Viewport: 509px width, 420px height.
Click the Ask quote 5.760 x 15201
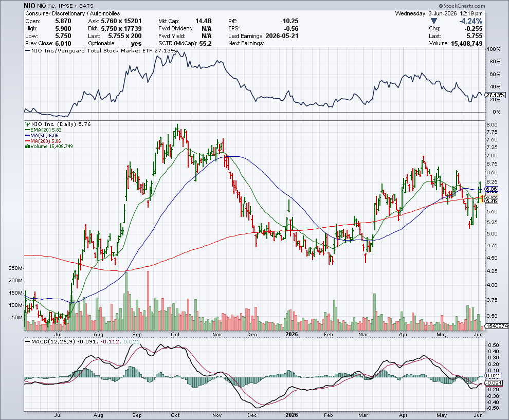[x=121, y=21]
